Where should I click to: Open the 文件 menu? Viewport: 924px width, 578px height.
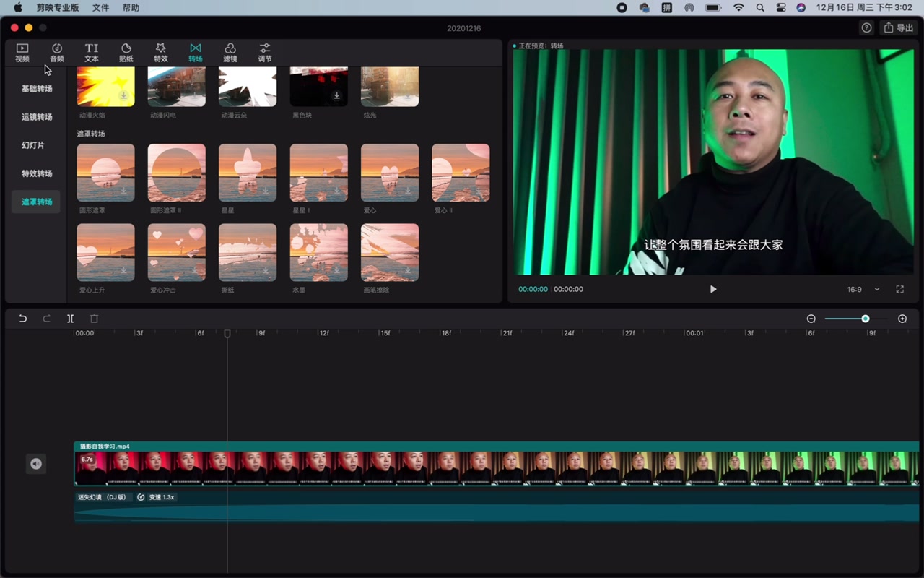(x=100, y=8)
